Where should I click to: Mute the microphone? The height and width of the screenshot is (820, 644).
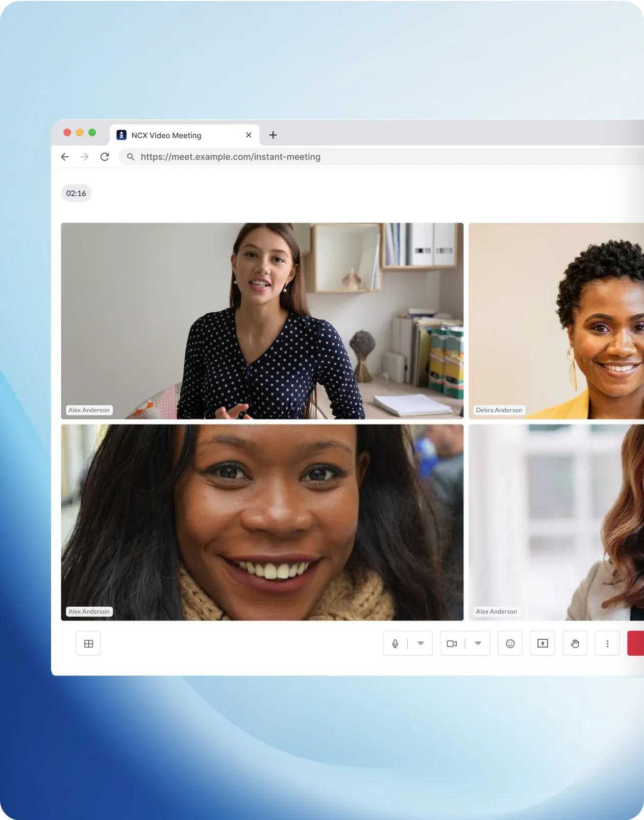[x=395, y=643]
